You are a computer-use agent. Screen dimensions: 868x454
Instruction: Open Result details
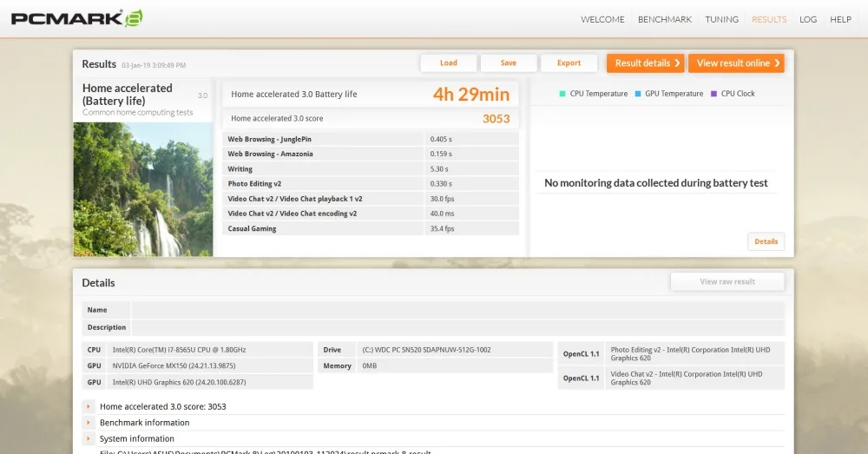[x=646, y=63]
